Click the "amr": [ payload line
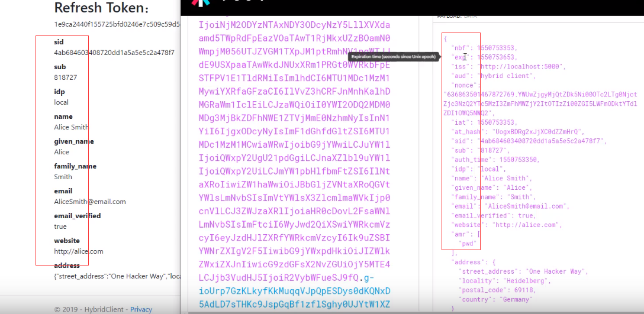This screenshot has height=314, width=644. [465, 234]
